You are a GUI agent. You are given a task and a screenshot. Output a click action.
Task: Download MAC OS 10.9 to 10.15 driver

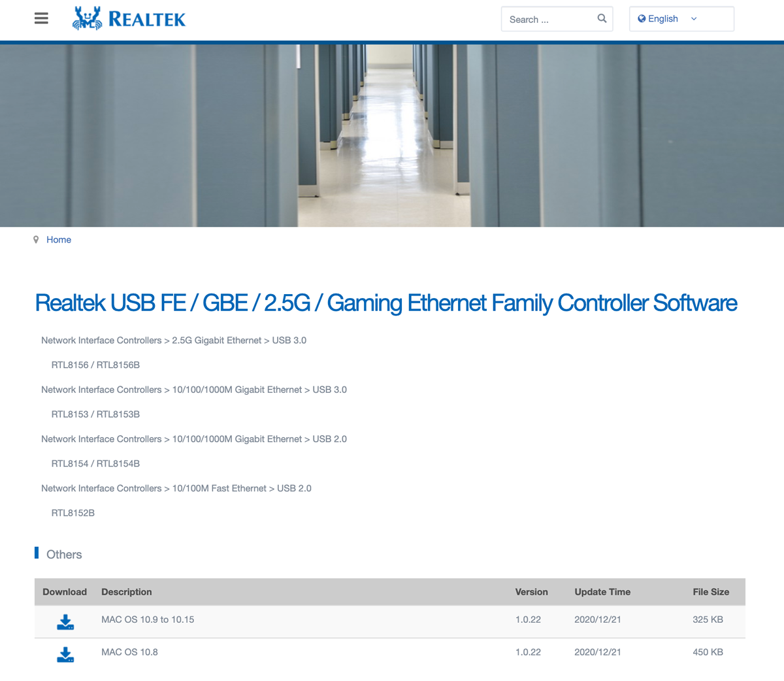(65, 622)
